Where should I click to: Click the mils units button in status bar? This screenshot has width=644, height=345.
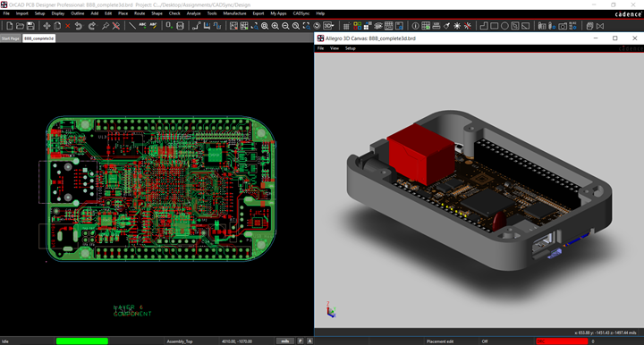click(x=285, y=341)
